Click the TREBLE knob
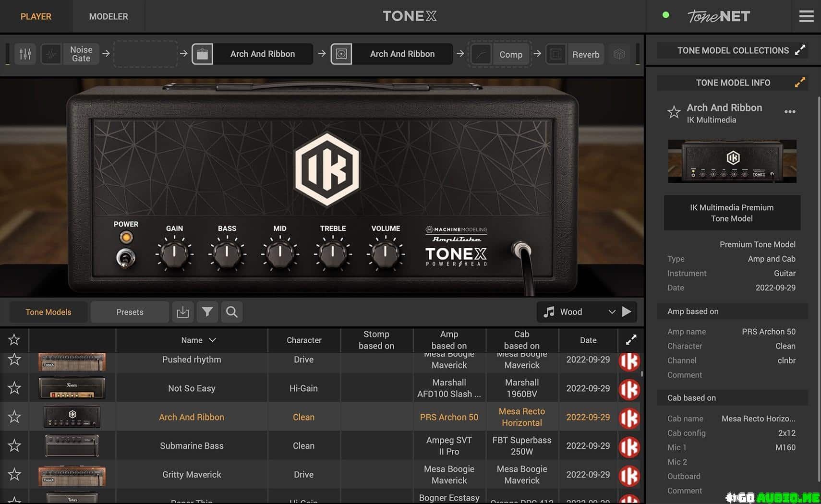821x504 pixels. point(333,254)
